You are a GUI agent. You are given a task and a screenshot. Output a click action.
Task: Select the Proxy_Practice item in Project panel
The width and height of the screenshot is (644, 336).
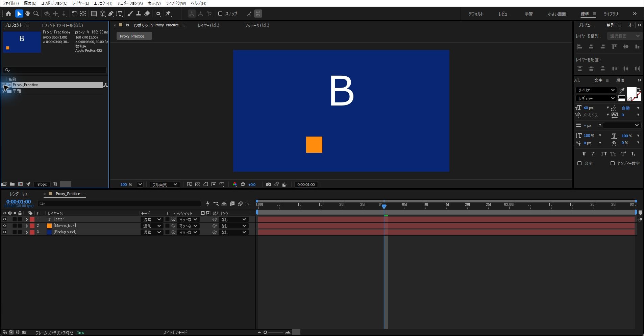[52, 85]
